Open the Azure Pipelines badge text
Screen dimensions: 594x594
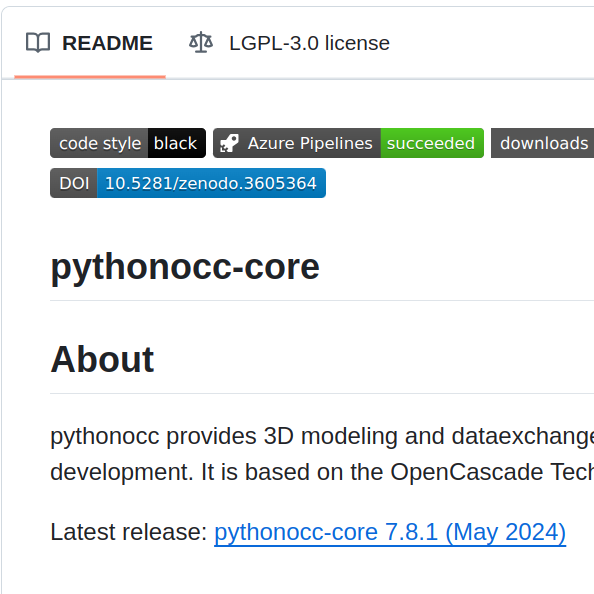click(x=310, y=143)
